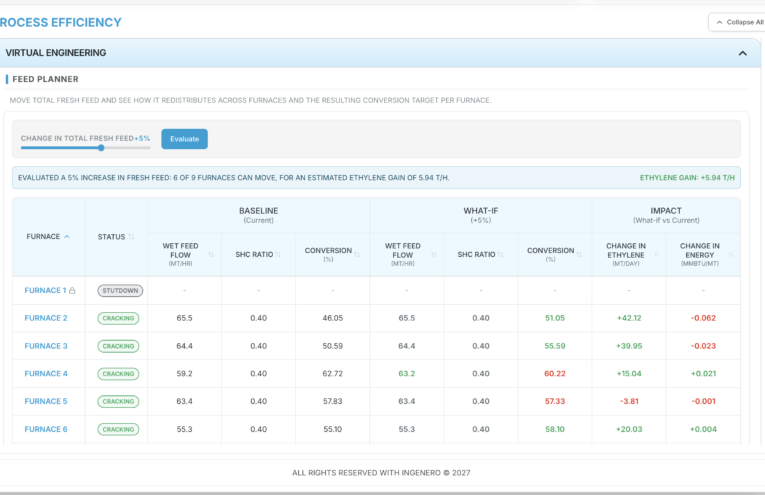Click the Cracking badge in Furnace 4 row
This screenshot has width=765, height=495.
[118, 374]
